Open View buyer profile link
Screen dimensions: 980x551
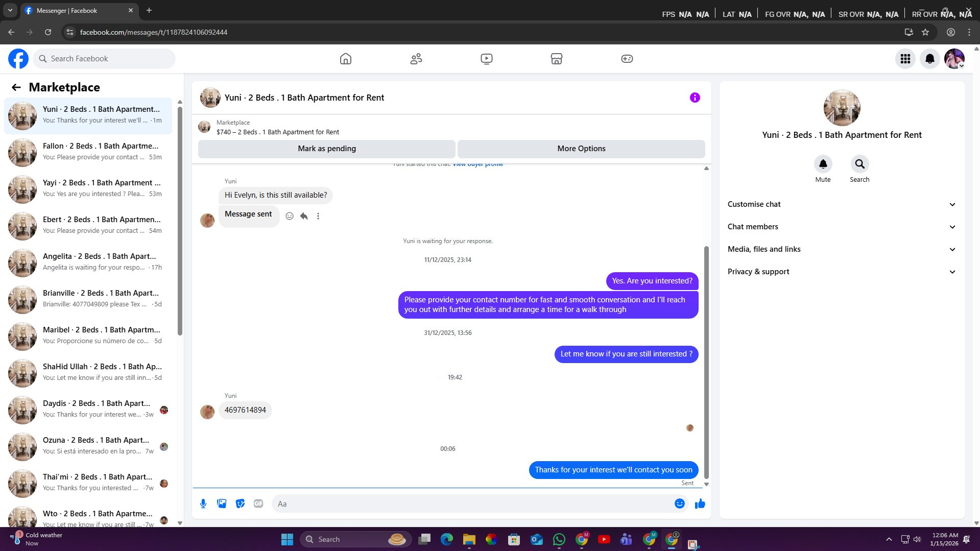[477, 164]
